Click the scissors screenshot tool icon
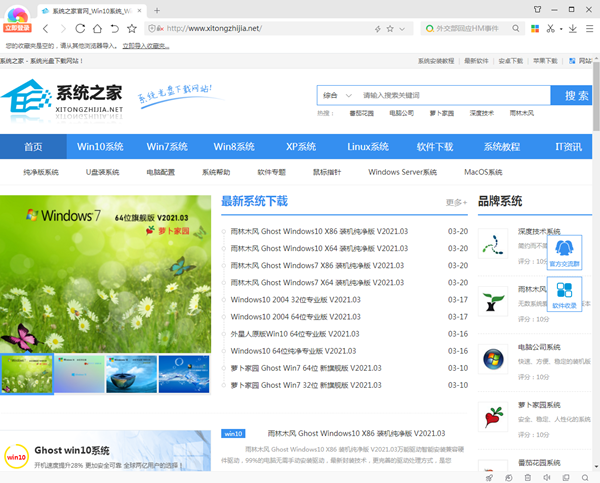Screen dimensions: 600x483 550,28
